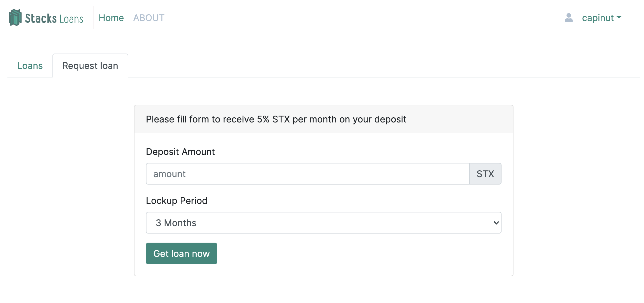Click the Deposit Amount label
The width and height of the screenshot is (644, 303).
pyautogui.click(x=180, y=152)
